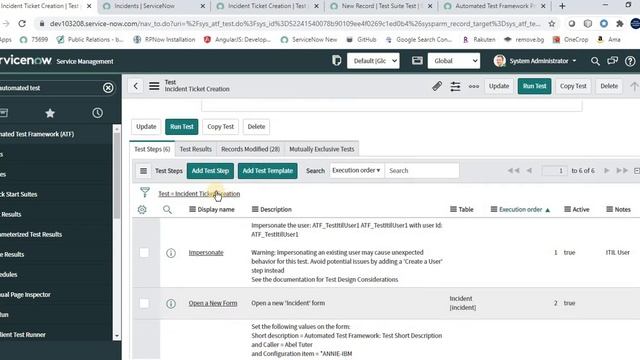This screenshot has width=640, height=360.
Task: Expand the System Administrator user menu
Action: pos(535,61)
